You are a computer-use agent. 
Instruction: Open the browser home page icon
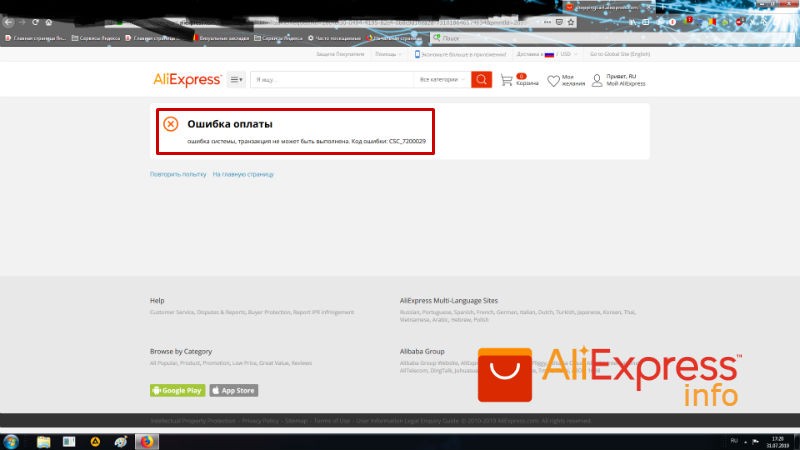48,22
